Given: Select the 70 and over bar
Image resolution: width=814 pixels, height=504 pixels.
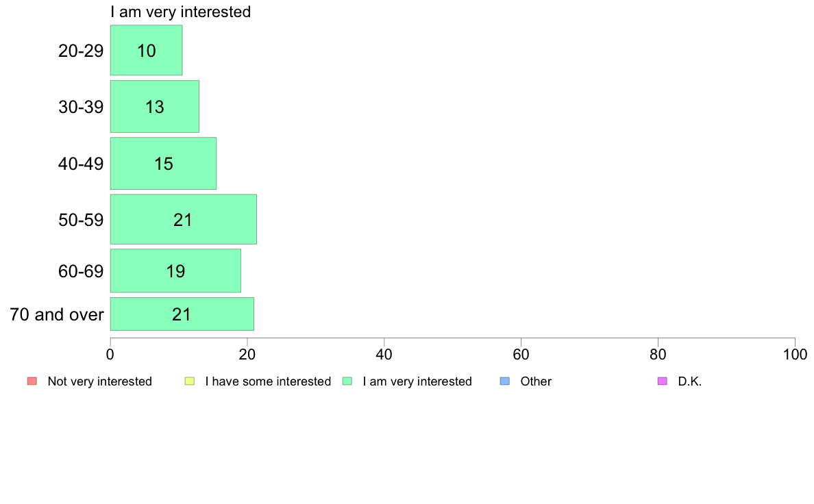Looking at the screenshot, I should click(x=182, y=314).
